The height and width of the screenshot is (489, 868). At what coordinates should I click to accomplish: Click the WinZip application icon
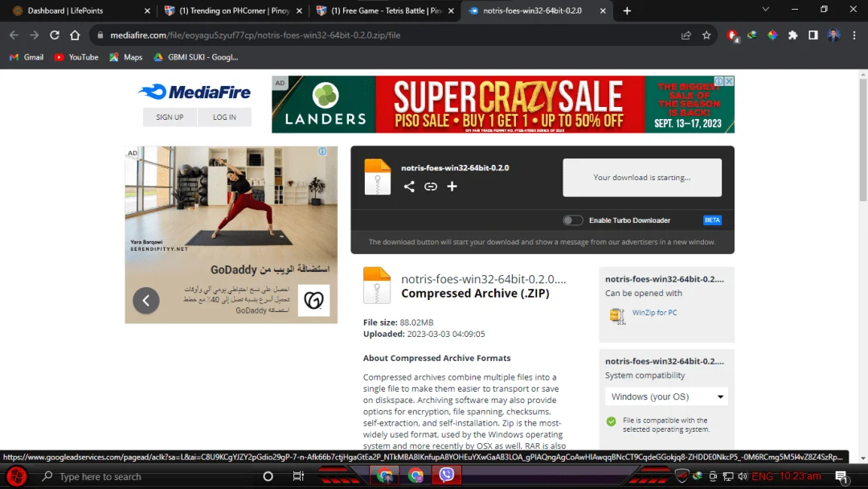click(x=617, y=315)
